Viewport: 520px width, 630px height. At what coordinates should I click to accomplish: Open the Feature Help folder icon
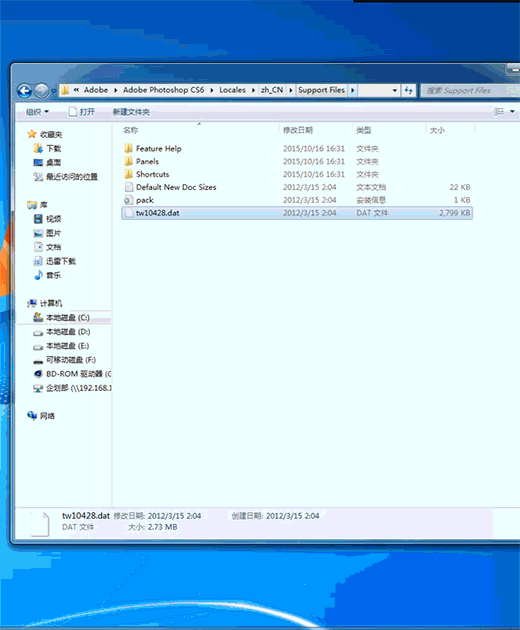tap(129, 149)
